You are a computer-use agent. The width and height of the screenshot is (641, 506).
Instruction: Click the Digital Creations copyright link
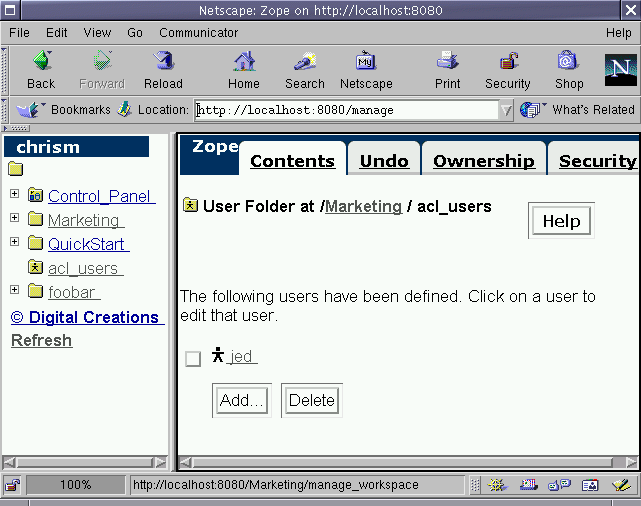click(87, 317)
